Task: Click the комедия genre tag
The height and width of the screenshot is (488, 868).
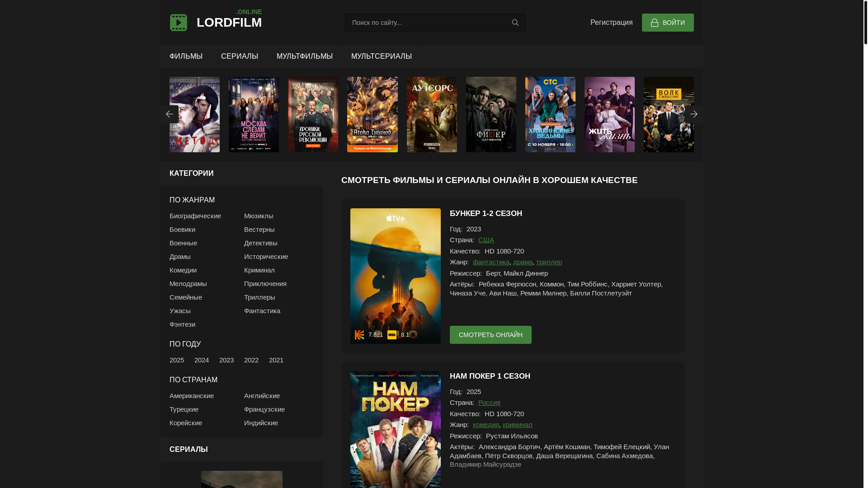Action: tap(486, 425)
